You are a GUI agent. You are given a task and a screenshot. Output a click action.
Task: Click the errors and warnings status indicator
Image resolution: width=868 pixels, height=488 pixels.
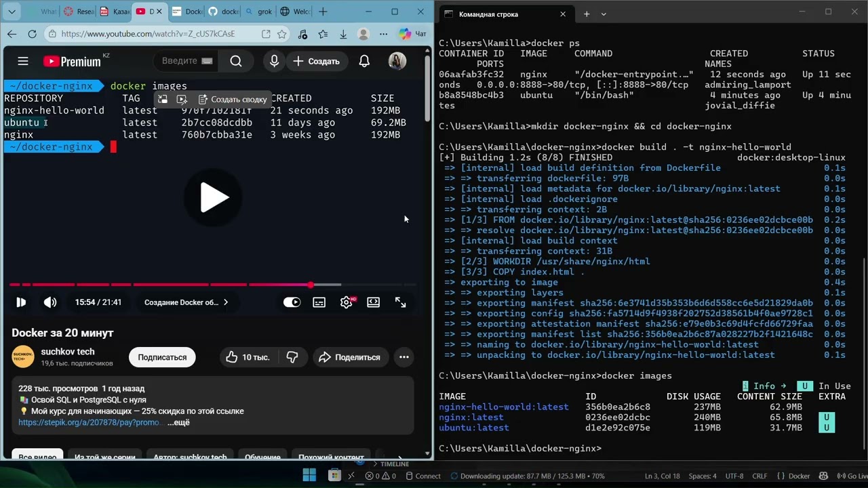[380, 476]
